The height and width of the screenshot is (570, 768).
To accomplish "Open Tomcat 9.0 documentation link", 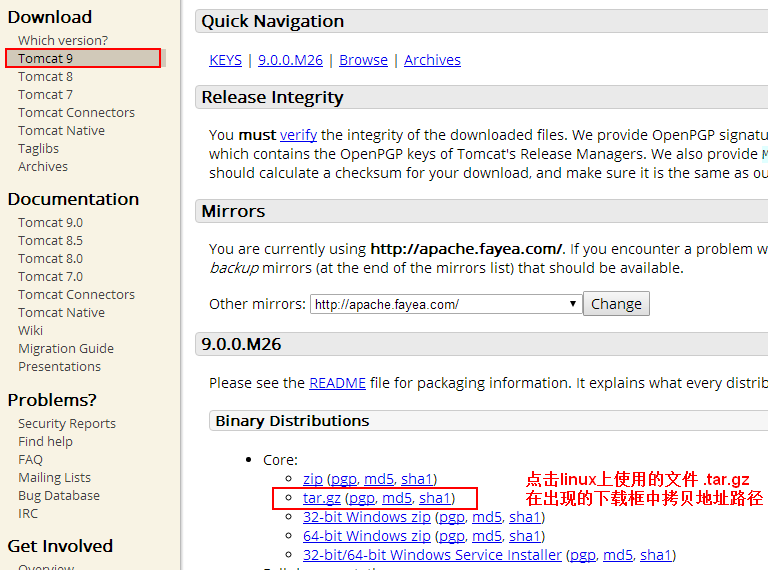I will pyautogui.click(x=50, y=223).
